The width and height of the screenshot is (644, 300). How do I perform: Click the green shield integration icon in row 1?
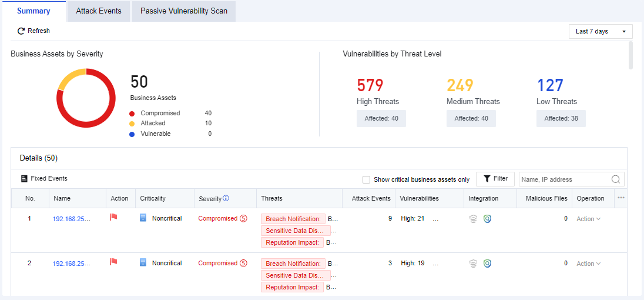pos(487,219)
